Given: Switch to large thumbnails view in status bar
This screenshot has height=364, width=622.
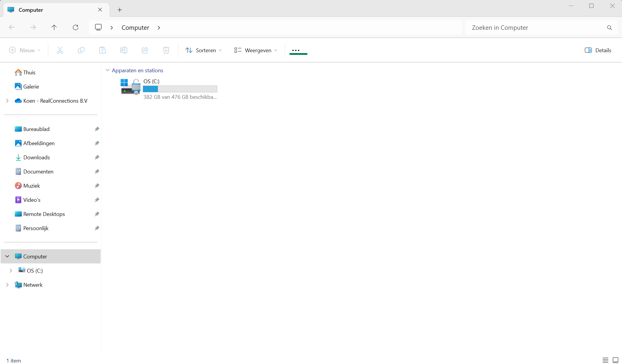Looking at the screenshot, I should coord(616,360).
